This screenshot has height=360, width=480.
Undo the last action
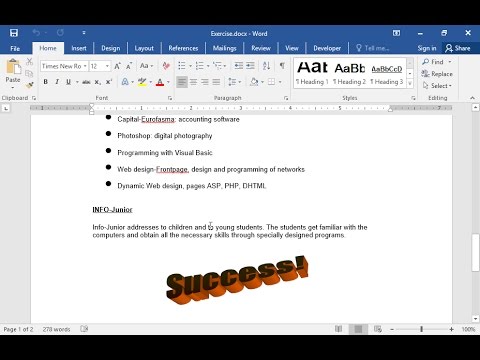36,33
